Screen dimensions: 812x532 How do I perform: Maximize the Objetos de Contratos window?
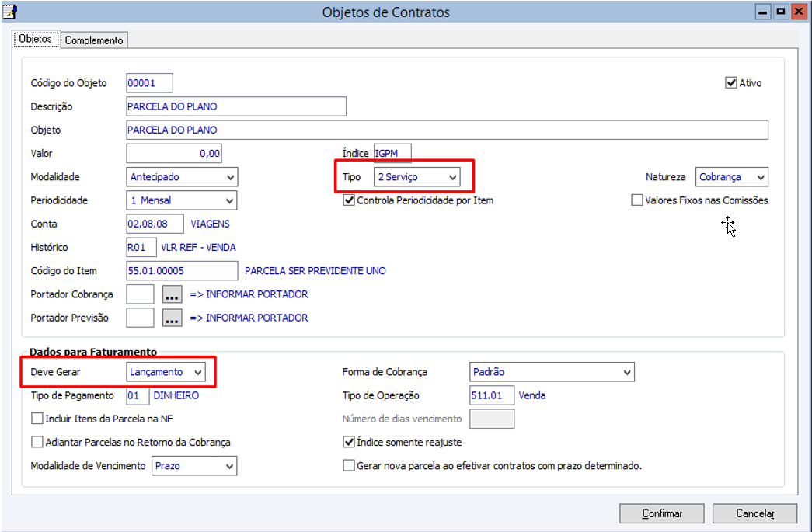tap(780, 12)
